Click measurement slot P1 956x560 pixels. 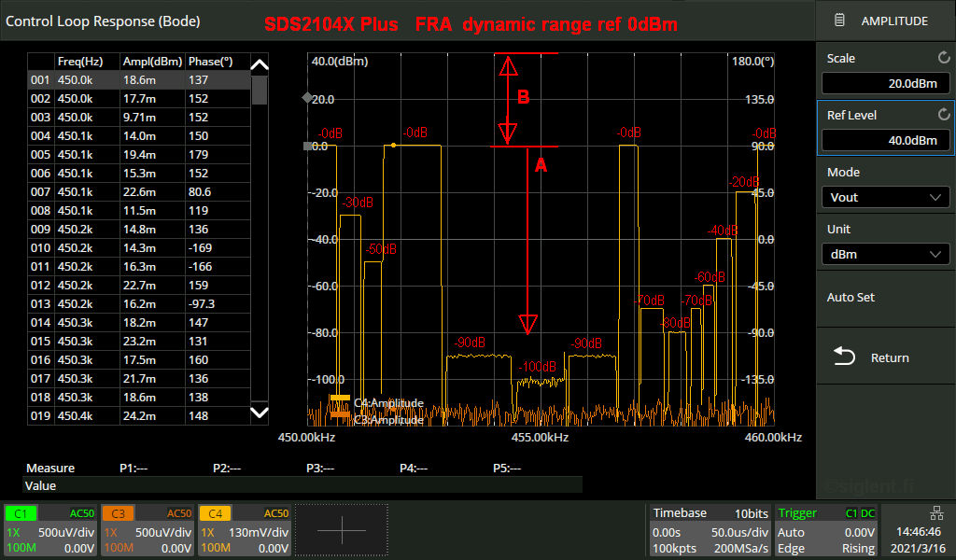click(134, 468)
